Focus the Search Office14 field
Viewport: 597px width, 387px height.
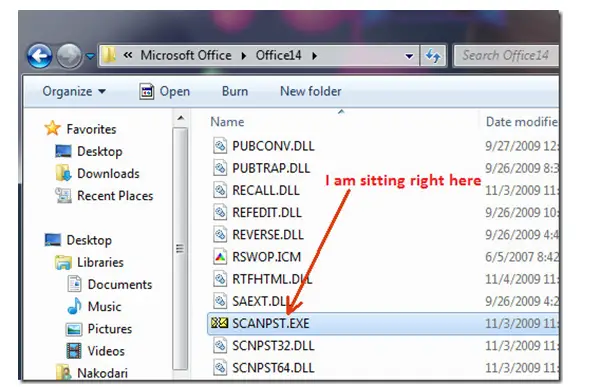506,56
